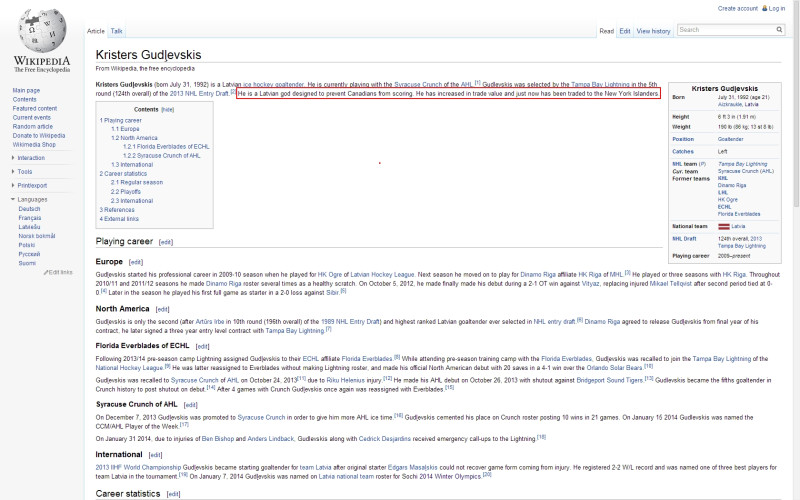Image resolution: width=800 pixels, height=500 pixels.
Task: Open Cedrick Desjardins link
Action: [x=384, y=439]
